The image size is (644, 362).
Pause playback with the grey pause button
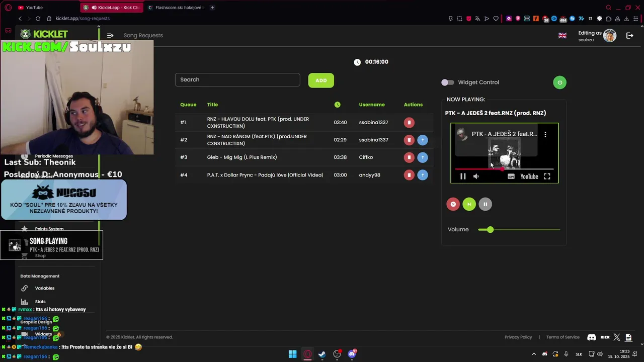point(485,204)
